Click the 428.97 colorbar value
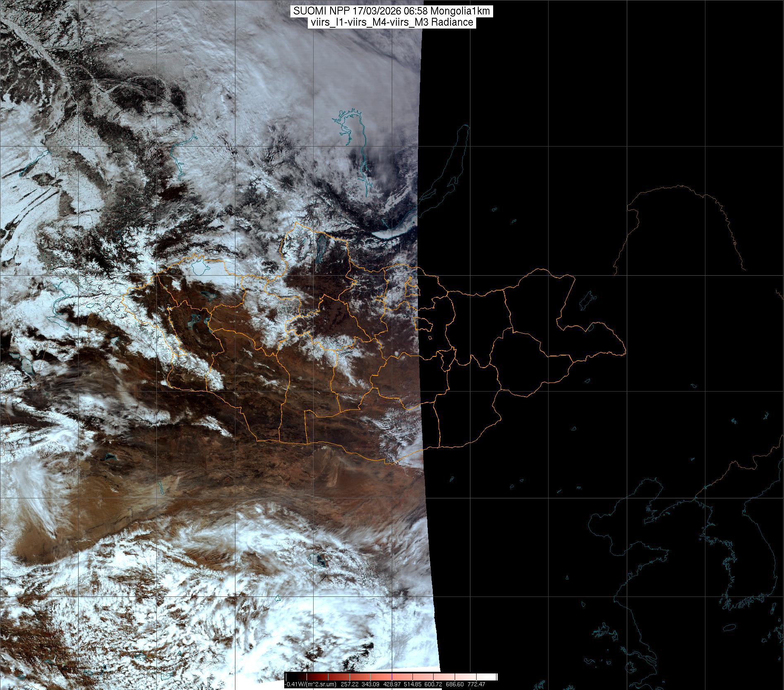Viewport: 784px width, 690px height. [393, 684]
